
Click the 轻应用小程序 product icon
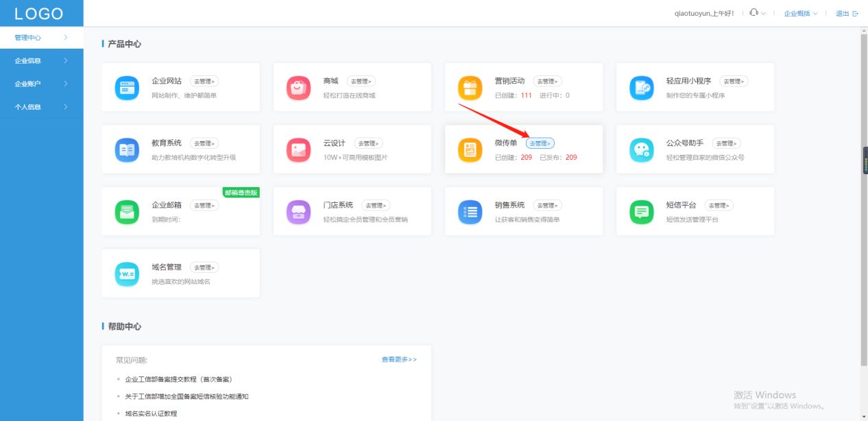click(x=641, y=88)
